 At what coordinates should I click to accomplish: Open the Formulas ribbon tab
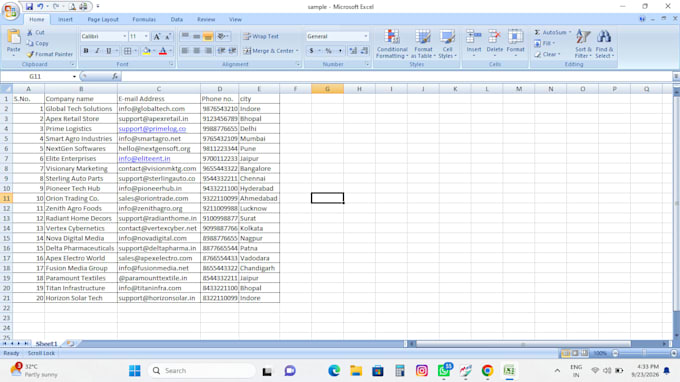(x=144, y=20)
